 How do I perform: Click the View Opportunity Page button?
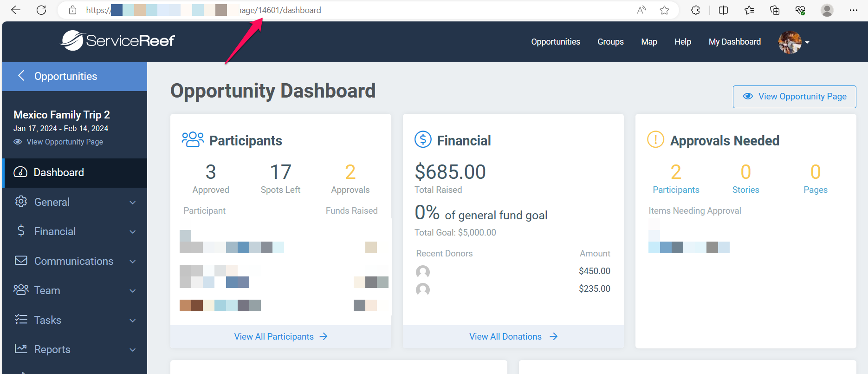coord(794,97)
